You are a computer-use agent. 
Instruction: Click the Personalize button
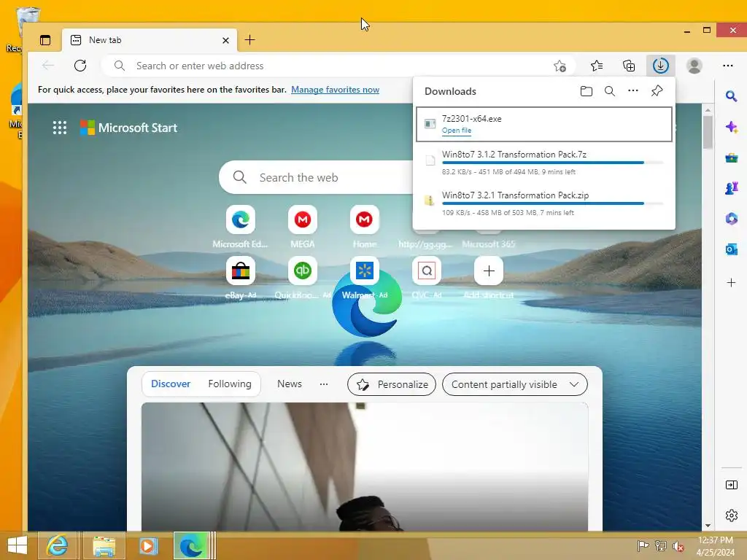[392, 384]
